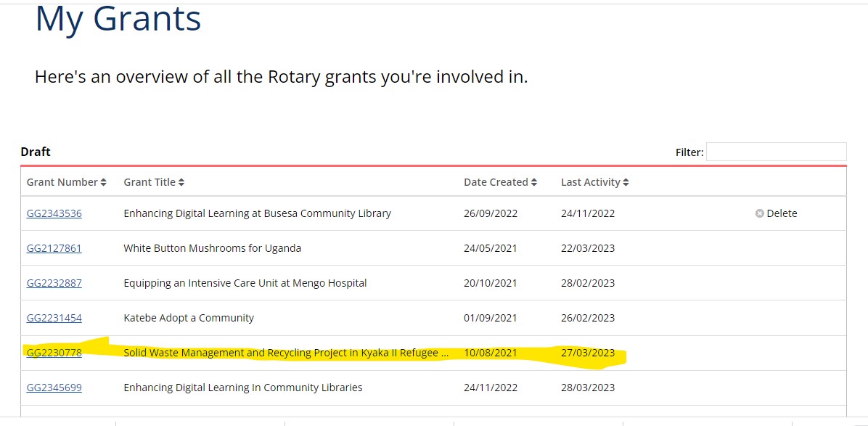This screenshot has width=868, height=426.
Task: Open grant GG2343536 link
Action: click(x=54, y=213)
